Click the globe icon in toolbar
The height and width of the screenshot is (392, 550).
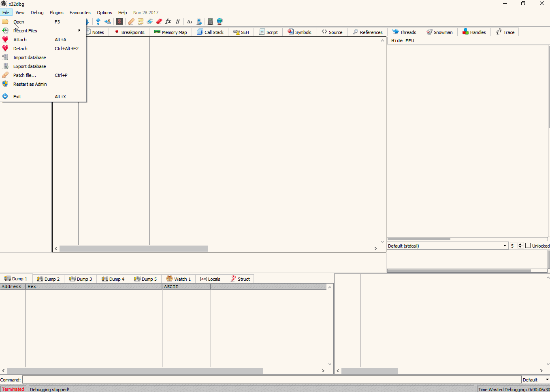point(220,21)
